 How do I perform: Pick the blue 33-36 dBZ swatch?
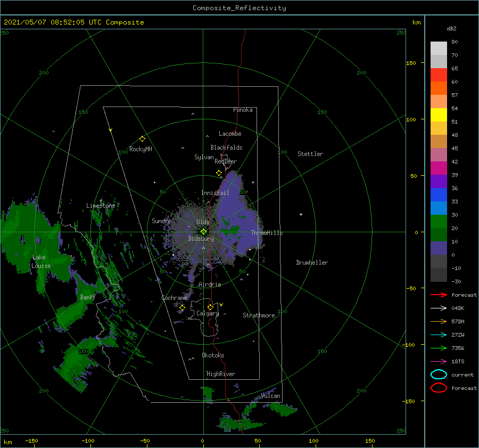(x=439, y=195)
